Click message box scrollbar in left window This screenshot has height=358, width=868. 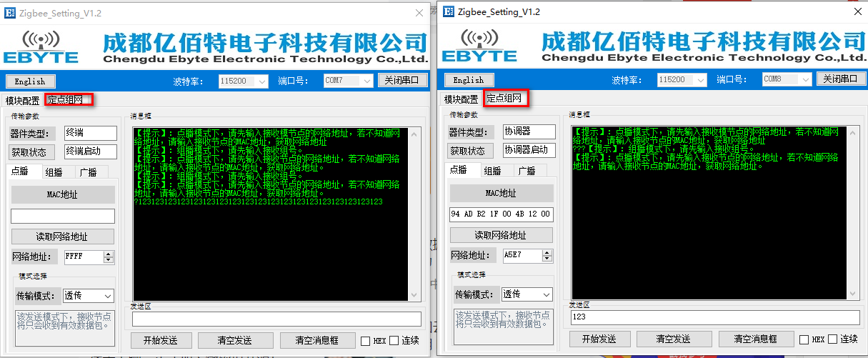coord(412,214)
